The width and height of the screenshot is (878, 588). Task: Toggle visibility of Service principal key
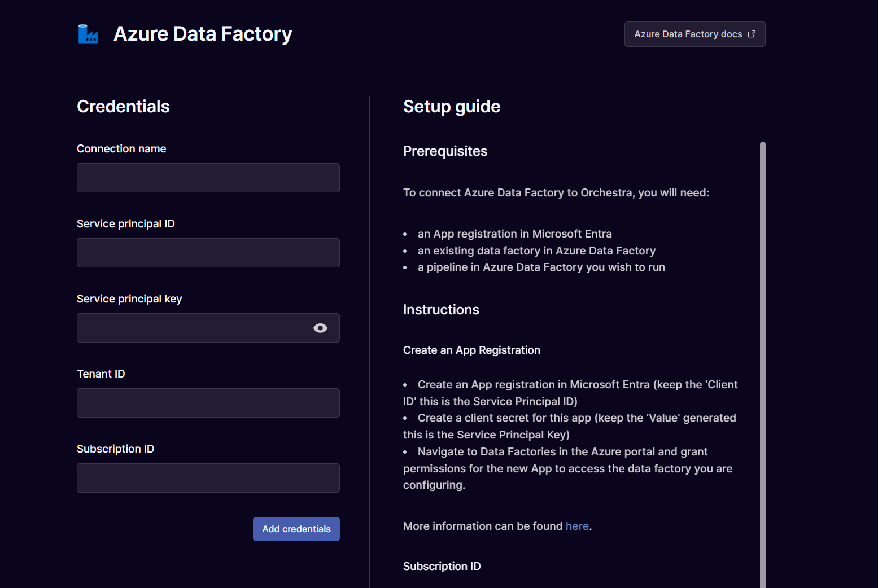[x=320, y=328]
